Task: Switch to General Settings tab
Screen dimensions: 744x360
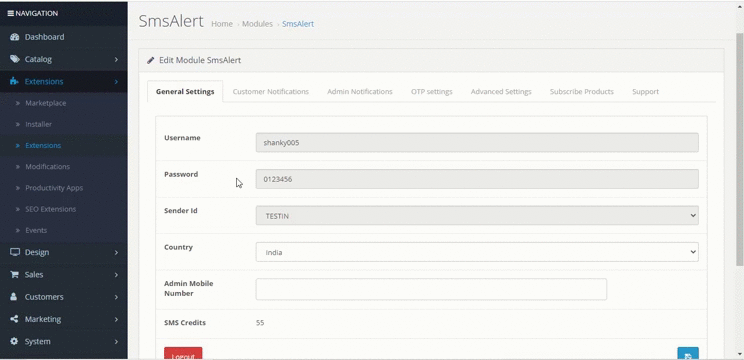Action: tap(185, 92)
